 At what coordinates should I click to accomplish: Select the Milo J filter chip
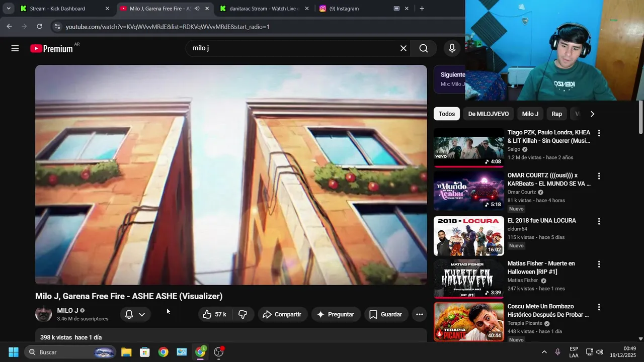pyautogui.click(x=530, y=114)
